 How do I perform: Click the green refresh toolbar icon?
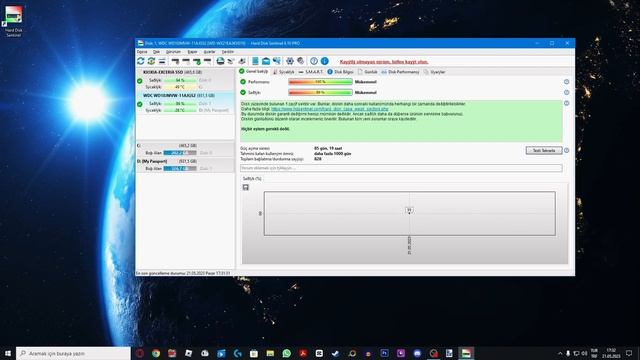pyautogui.click(x=151, y=61)
